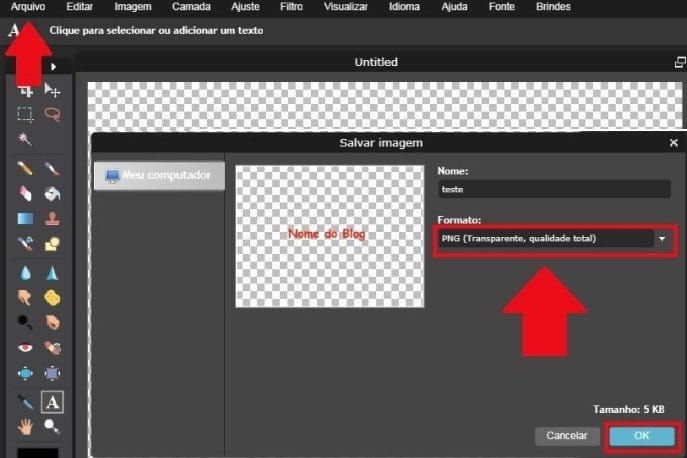This screenshot has width=687, height=458.
Task: Open the Arquivo menu
Action: coord(29,7)
